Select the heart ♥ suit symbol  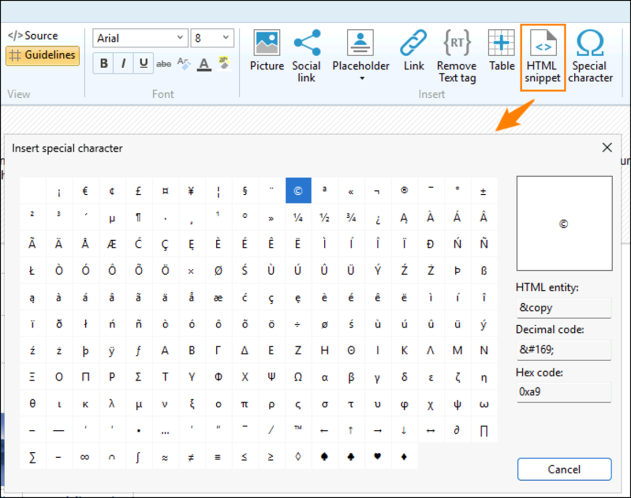(377, 456)
